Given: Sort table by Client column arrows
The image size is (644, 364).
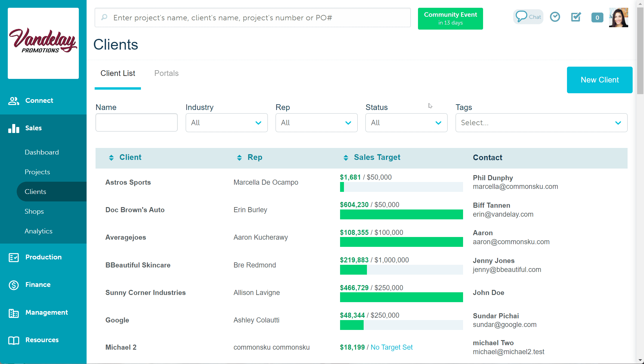Looking at the screenshot, I should pos(111,157).
